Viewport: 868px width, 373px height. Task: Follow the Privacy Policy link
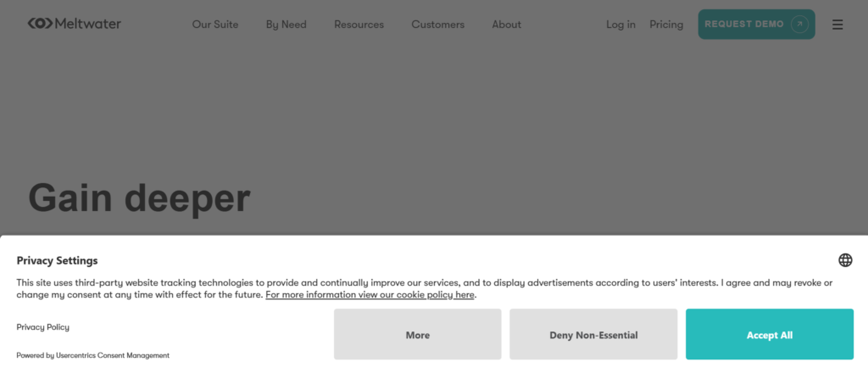[43, 327]
